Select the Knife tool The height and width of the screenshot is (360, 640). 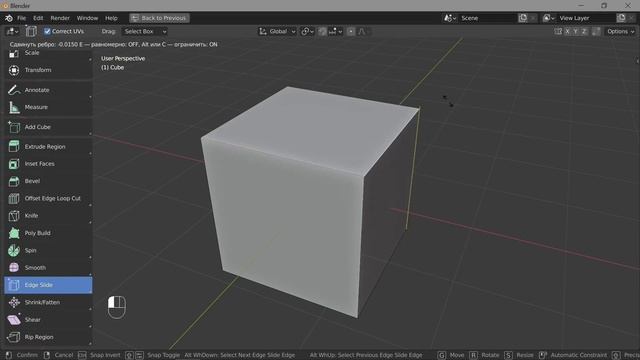pos(48,216)
